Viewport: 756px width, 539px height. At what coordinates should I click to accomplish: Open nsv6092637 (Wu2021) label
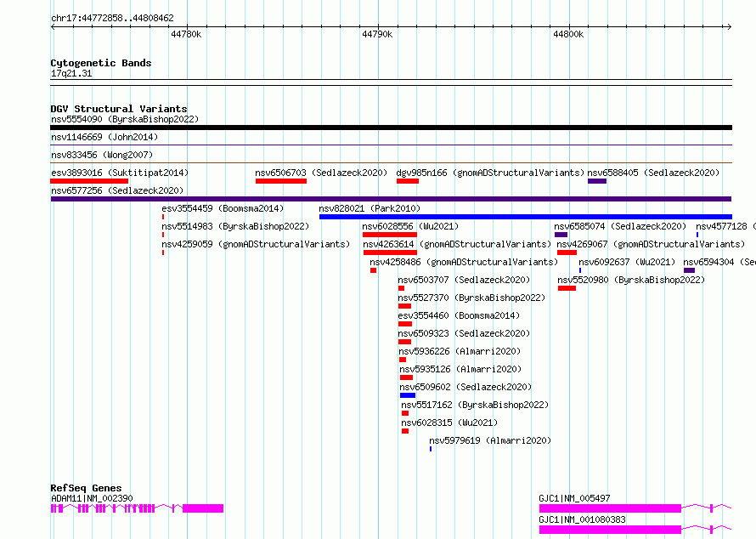click(x=627, y=262)
